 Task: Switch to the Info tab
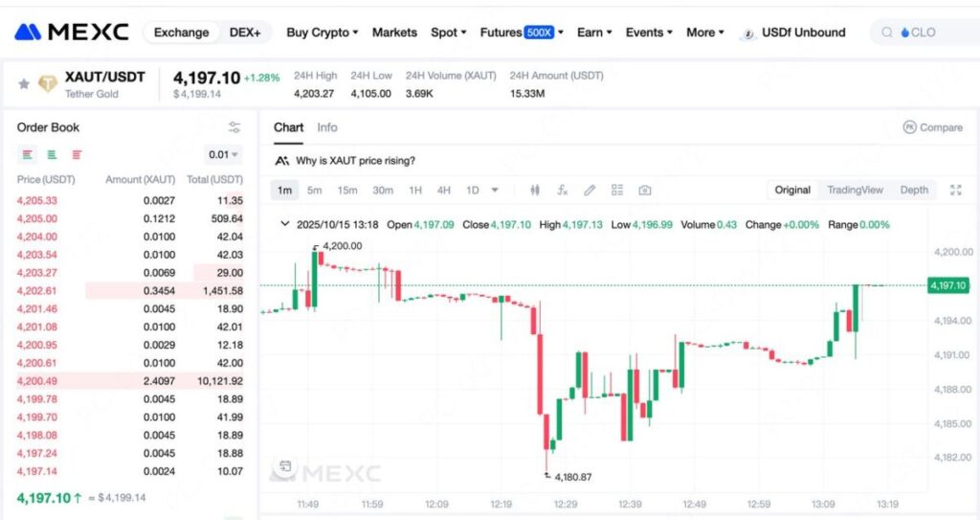point(327,127)
